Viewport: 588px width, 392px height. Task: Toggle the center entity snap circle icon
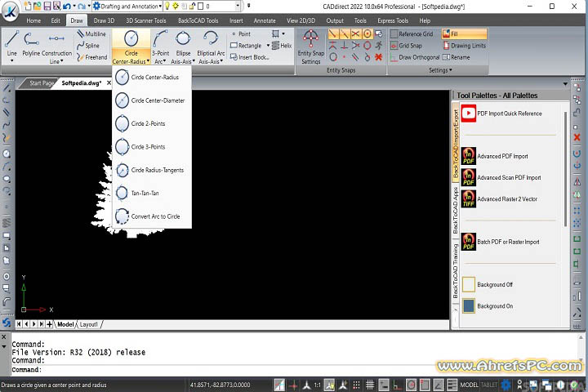tap(367, 33)
